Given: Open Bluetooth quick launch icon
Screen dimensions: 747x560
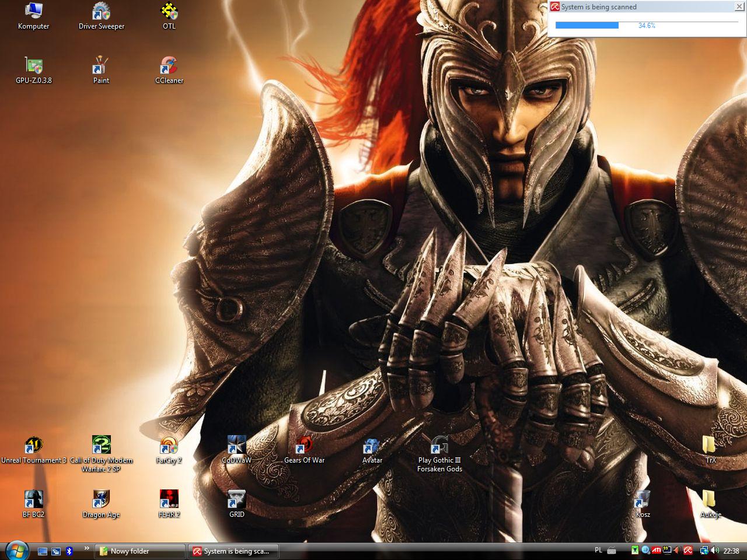Looking at the screenshot, I should coord(69,551).
